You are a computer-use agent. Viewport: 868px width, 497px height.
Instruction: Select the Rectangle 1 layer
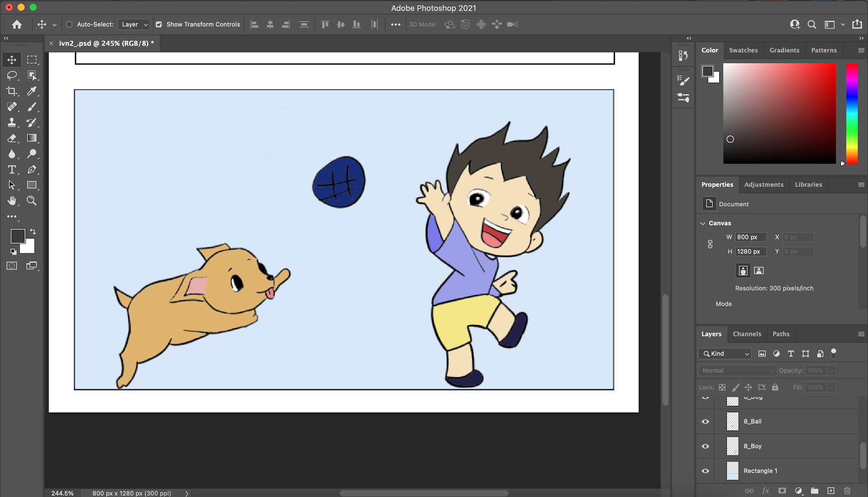tap(760, 471)
